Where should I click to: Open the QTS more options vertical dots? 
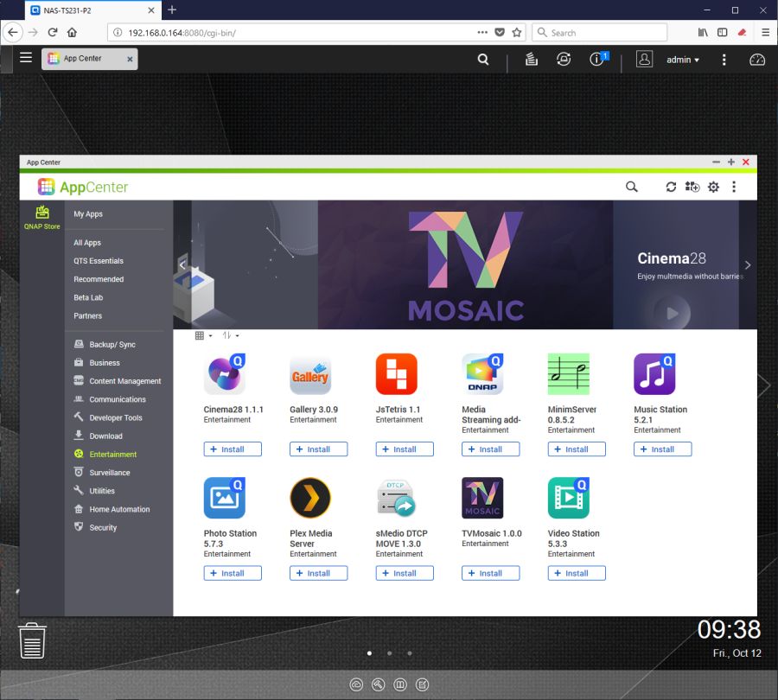[x=724, y=60]
